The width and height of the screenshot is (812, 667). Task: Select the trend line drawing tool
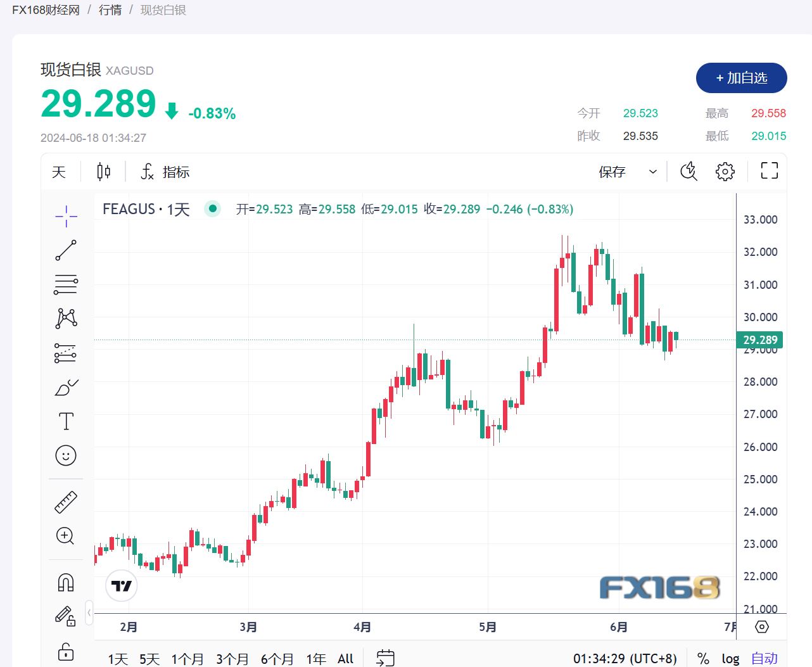(x=65, y=250)
